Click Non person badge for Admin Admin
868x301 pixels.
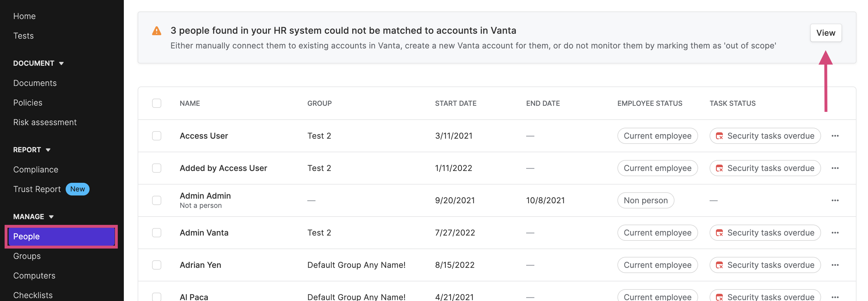click(645, 200)
